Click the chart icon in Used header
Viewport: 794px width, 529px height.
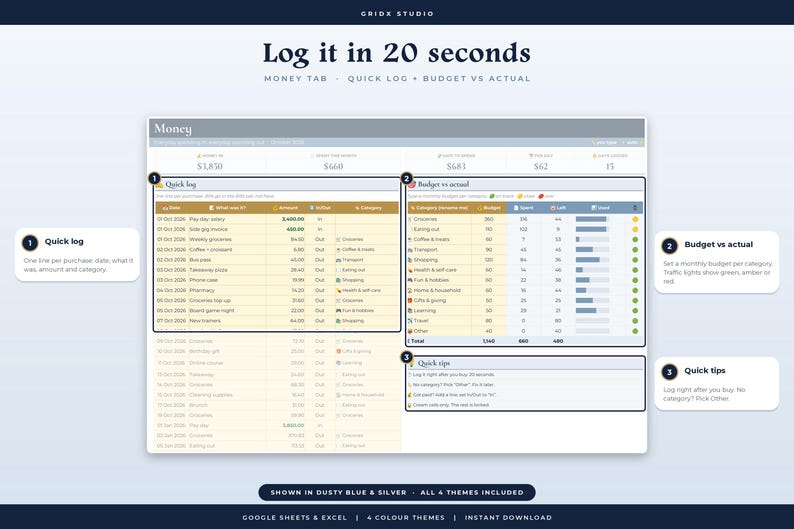[x=594, y=208]
